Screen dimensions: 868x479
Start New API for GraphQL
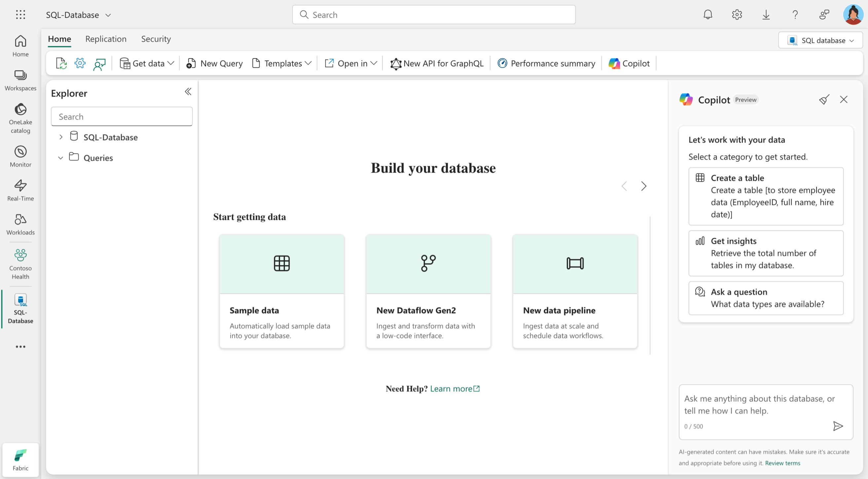(x=437, y=63)
